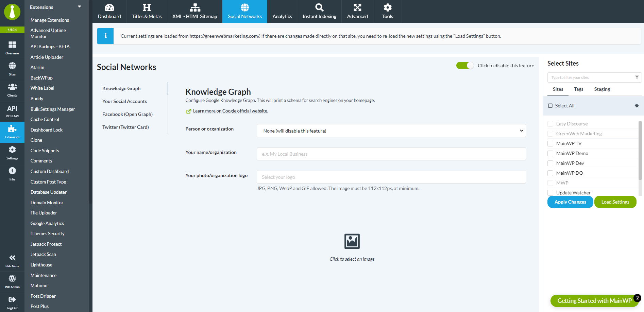Open Advanced Uptime Monitor extension

pyautogui.click(x=48, y=33)
